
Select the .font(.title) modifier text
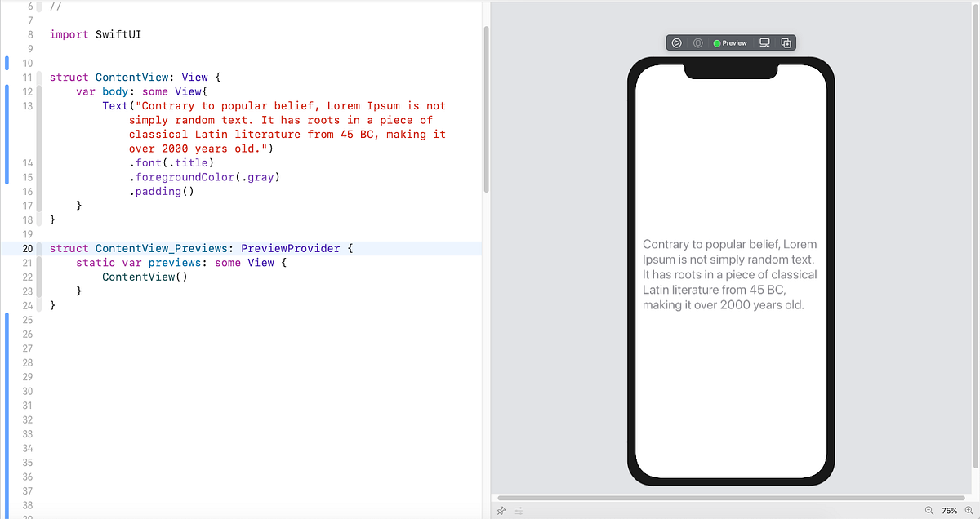[x=173, y=162]
